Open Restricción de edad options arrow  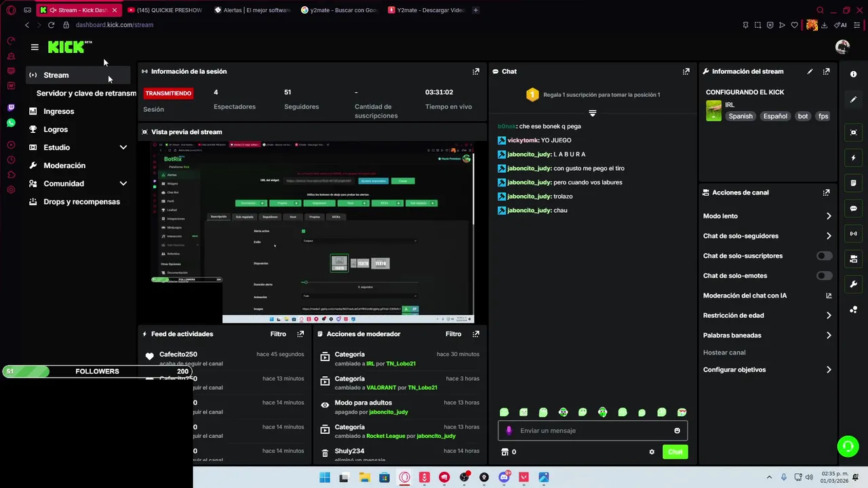pos(829,316)
